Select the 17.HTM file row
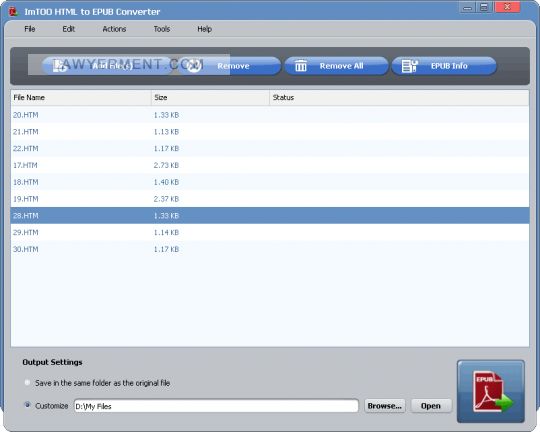The width and height of the screenshot is (540, 432). (270, 165)
